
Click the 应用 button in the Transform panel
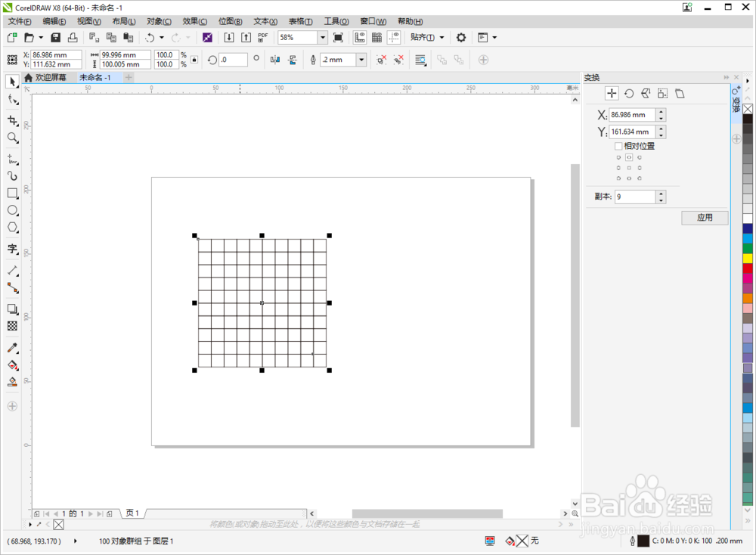(705, 218)
